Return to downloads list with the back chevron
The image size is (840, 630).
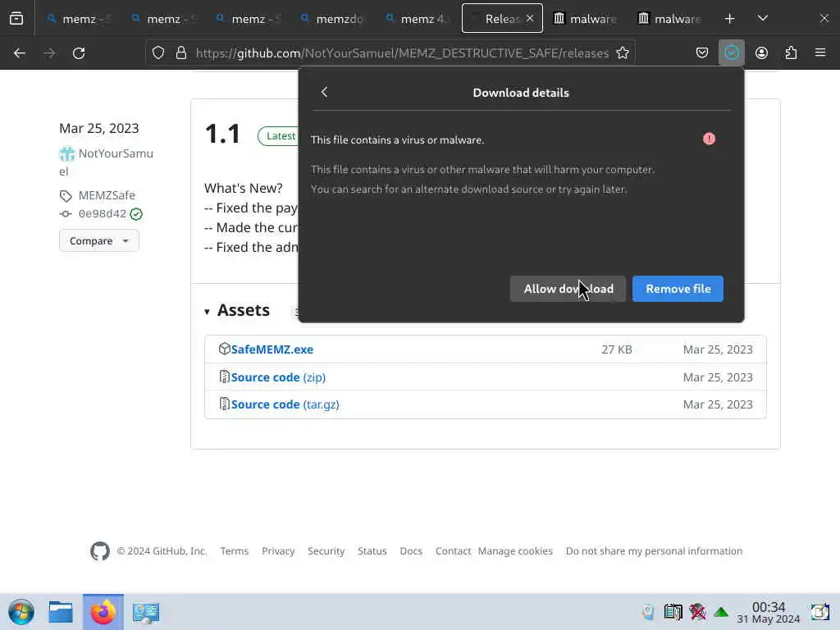point(324,92)
